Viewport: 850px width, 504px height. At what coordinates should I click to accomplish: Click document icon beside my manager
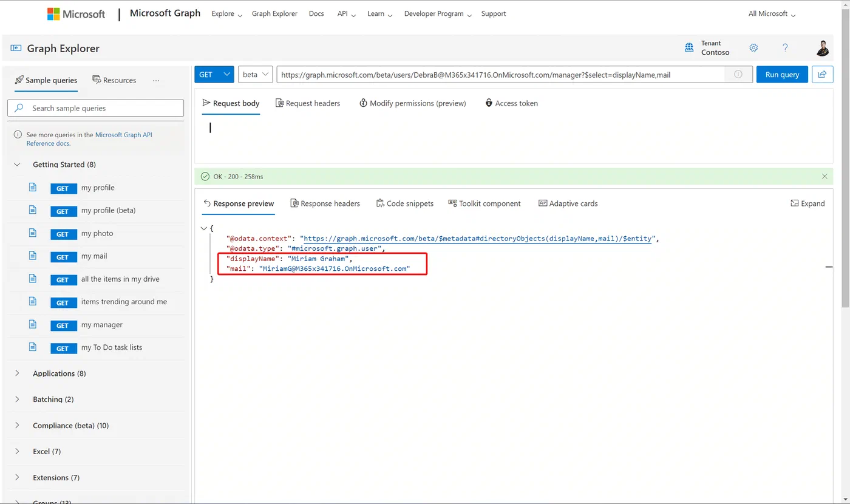33,324
